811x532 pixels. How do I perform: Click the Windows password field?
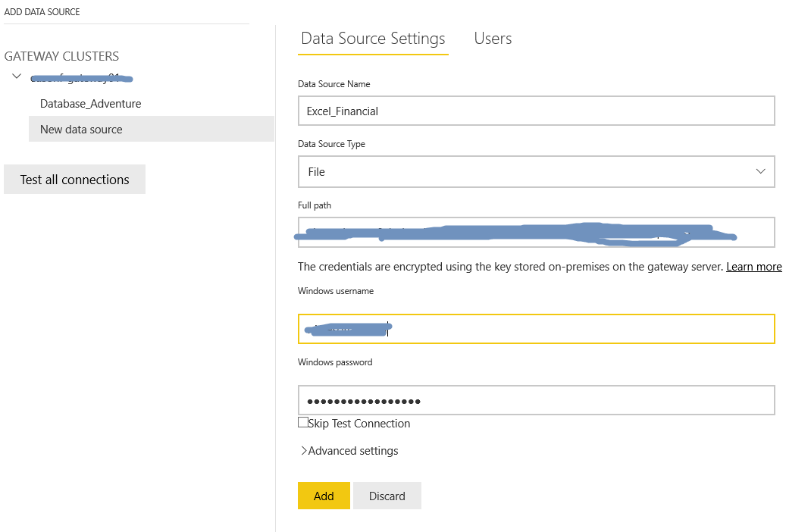[537, 400]
